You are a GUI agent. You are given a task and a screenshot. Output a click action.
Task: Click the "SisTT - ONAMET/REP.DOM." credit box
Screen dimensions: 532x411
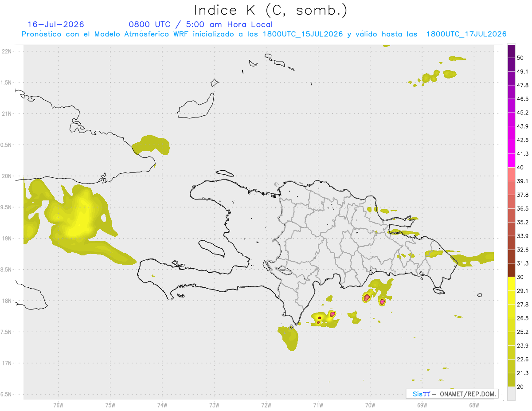tap(452, 394)
